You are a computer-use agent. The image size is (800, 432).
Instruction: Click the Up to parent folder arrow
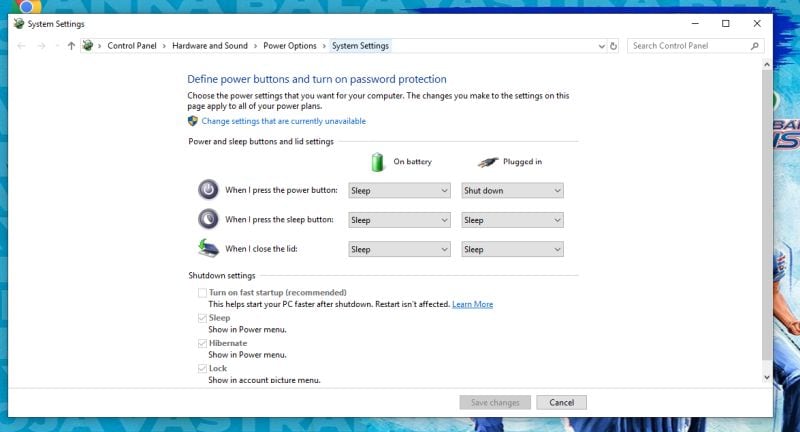pos(71,46)
